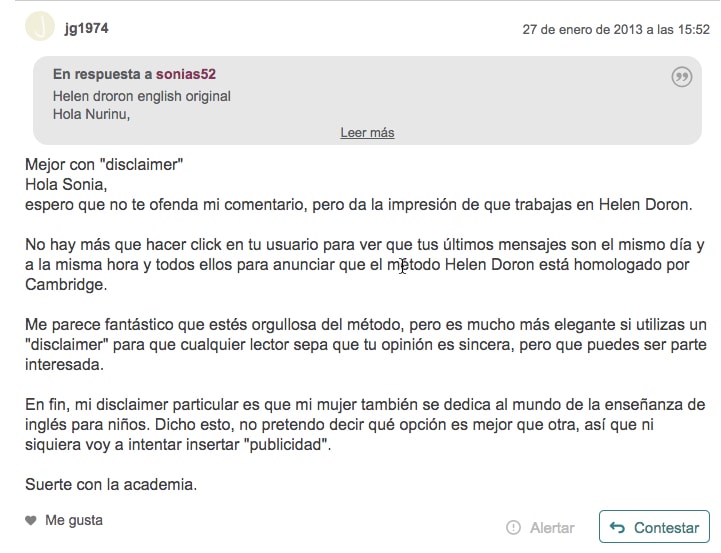Open the jg1974 username profile

(86, 28)
